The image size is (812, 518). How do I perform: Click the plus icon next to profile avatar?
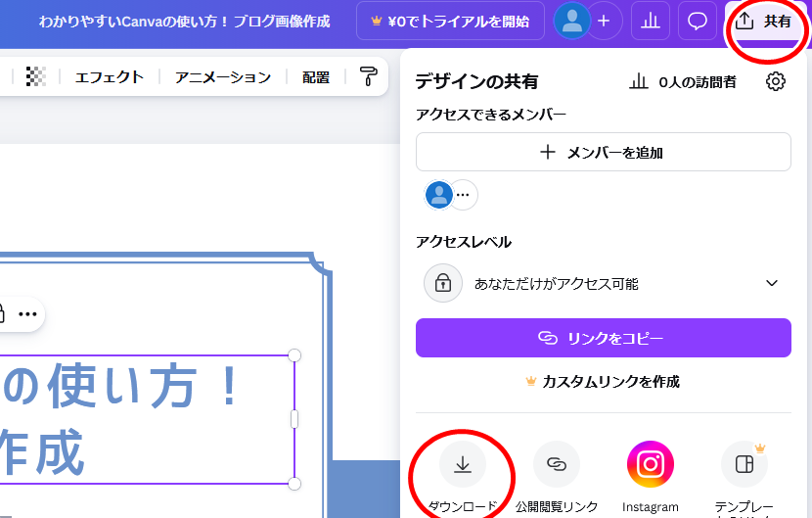(604, 21)
